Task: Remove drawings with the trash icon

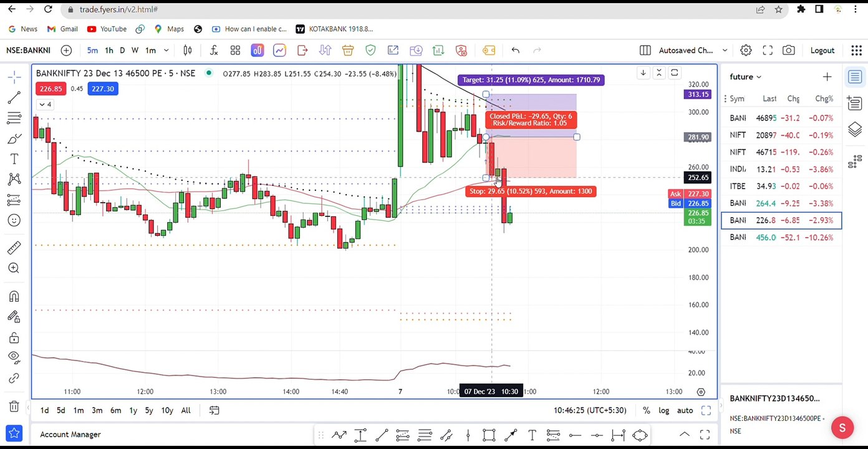Action: 14,407
